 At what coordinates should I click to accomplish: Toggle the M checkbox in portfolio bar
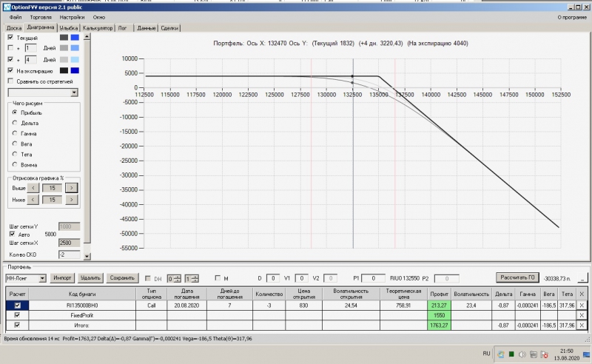coord(218,278)
